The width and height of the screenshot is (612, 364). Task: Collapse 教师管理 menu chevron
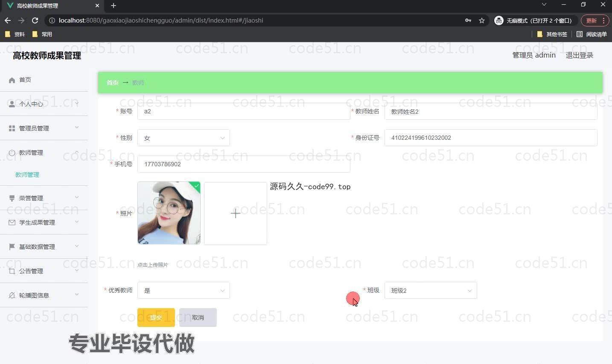(77, 152)
